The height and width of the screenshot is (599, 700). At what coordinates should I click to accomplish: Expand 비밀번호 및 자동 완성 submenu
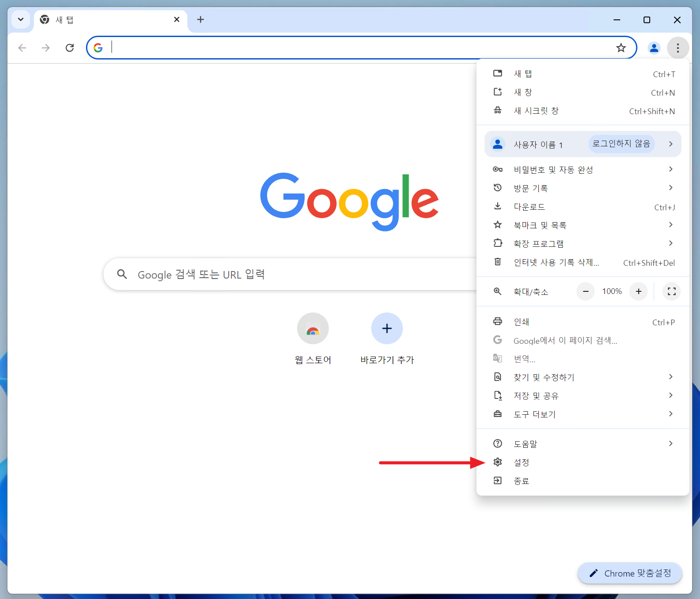tap(583, 170)
